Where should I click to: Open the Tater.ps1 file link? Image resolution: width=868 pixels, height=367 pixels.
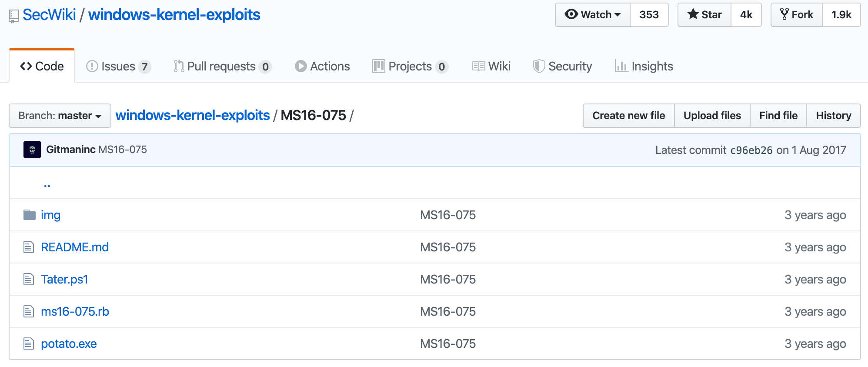point(64,279)
